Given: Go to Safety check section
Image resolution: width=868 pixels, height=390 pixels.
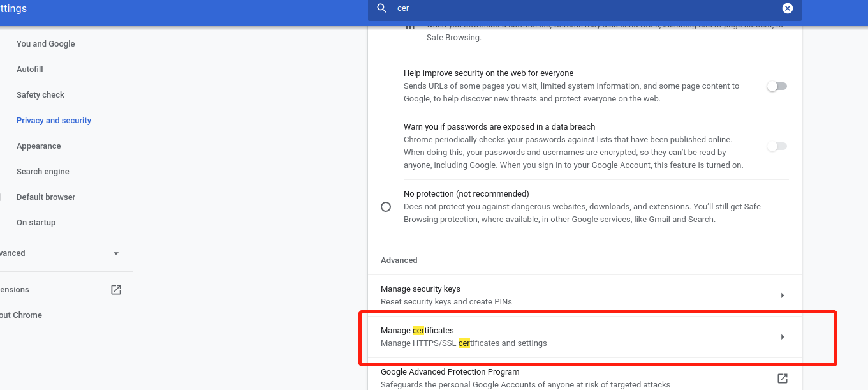Looking at the screenshot, I should click(41, 95).
